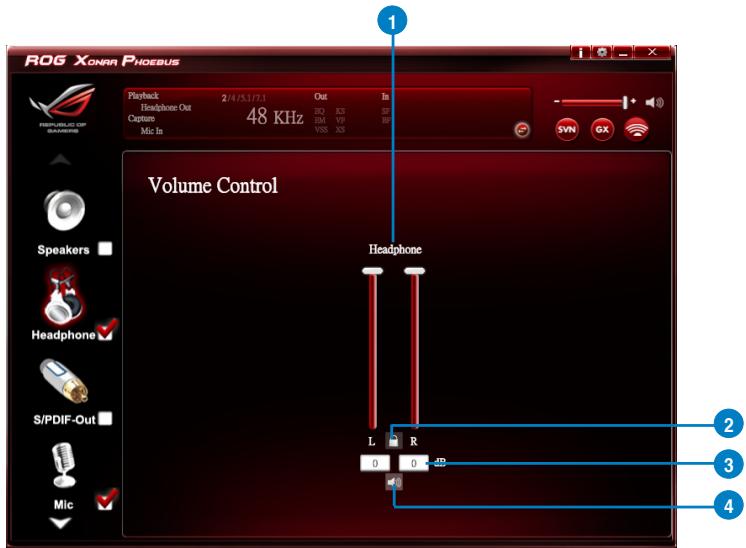The height and width of the screenshot is (548, 746).
Task: Decrease master volume with the minus sign
Action: pyautogui.click(x=557, y=101)
